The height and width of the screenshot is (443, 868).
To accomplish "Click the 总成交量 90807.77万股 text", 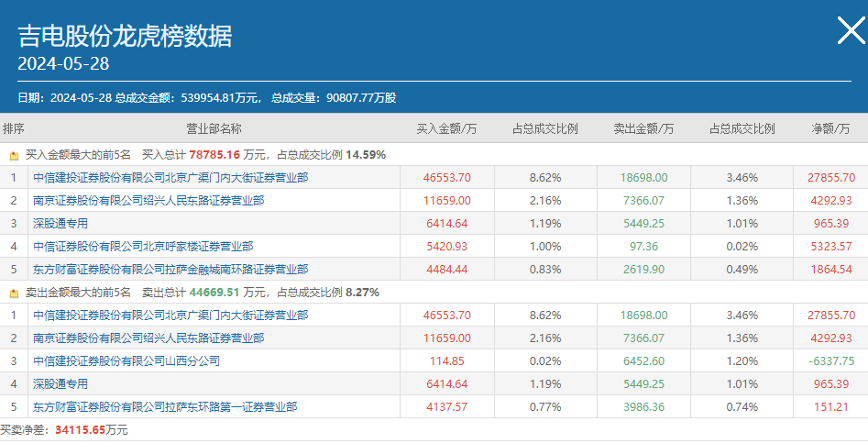I will click(334, 98).
